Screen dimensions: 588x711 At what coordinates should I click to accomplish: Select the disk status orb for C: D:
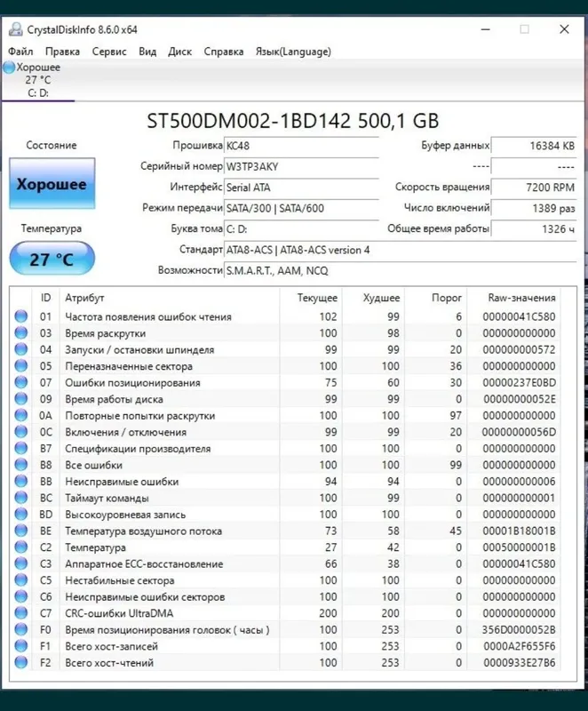click(9, 68)
